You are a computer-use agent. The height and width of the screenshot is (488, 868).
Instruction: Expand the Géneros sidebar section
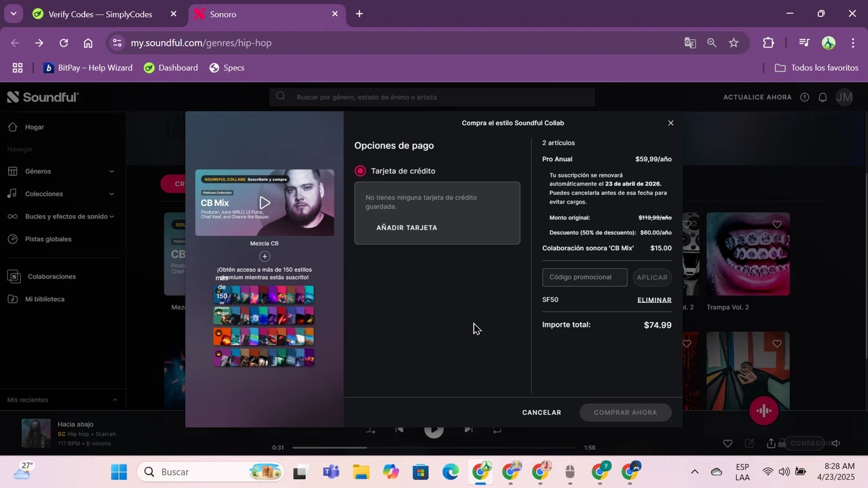tap(61, 171)
